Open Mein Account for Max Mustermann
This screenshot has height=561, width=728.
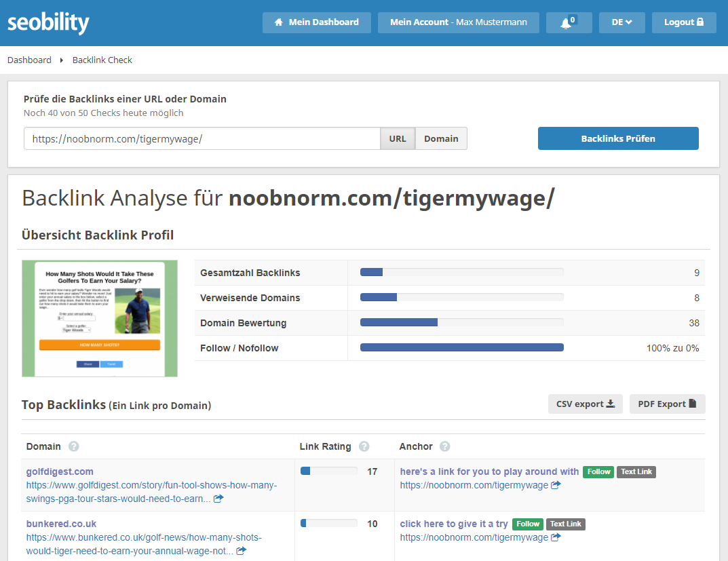point(458,22)
